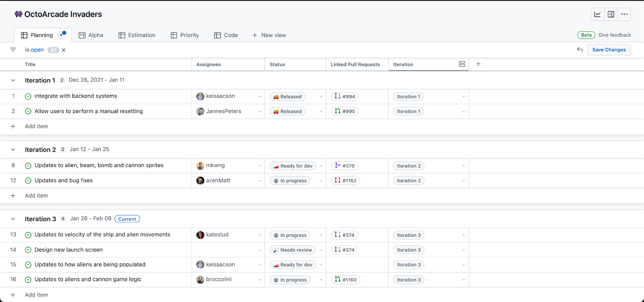The image size is (644, 302).
Task: Clear the is:open filter
Action: coord(64,50)
